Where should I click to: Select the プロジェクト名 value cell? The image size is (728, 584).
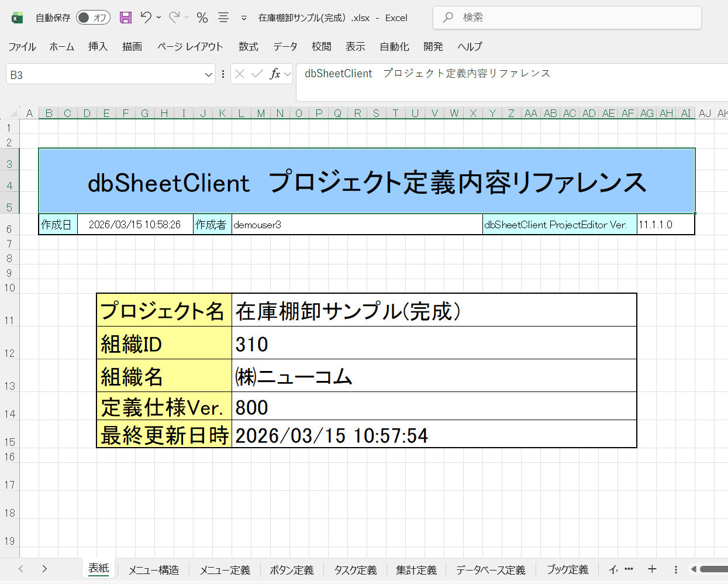(433, 310)
